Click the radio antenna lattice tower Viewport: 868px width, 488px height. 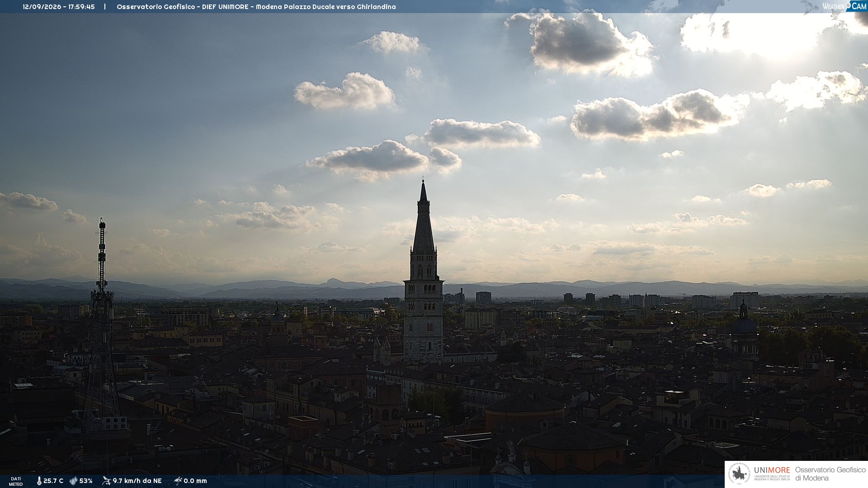tap(102, 325)
